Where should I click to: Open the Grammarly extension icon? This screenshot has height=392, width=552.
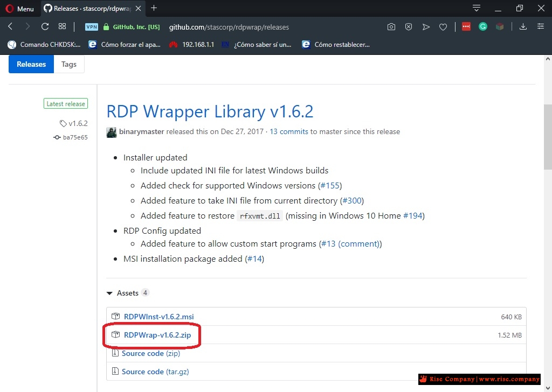[483, 26]
